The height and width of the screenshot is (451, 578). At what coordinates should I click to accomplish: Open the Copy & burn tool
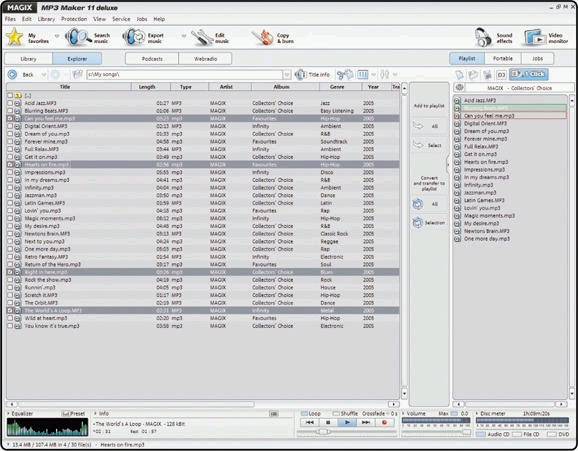pos(273,38)
